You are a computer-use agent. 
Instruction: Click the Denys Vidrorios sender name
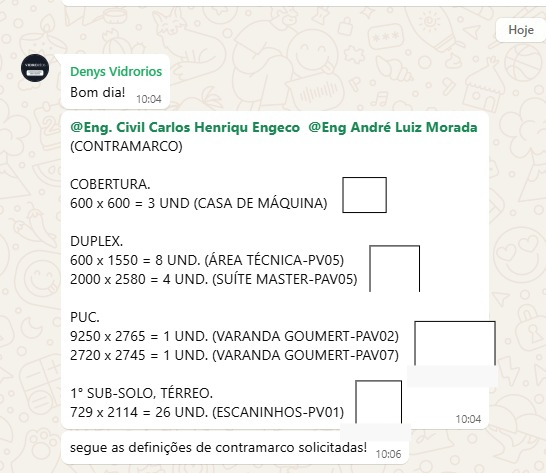pyautogui.click(x=116, y=71)
